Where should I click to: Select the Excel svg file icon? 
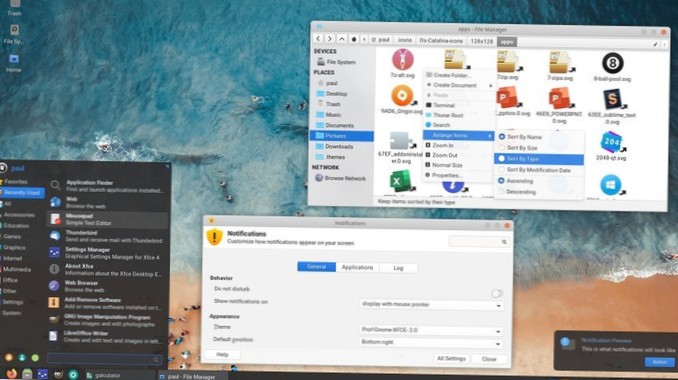(402, 181)
